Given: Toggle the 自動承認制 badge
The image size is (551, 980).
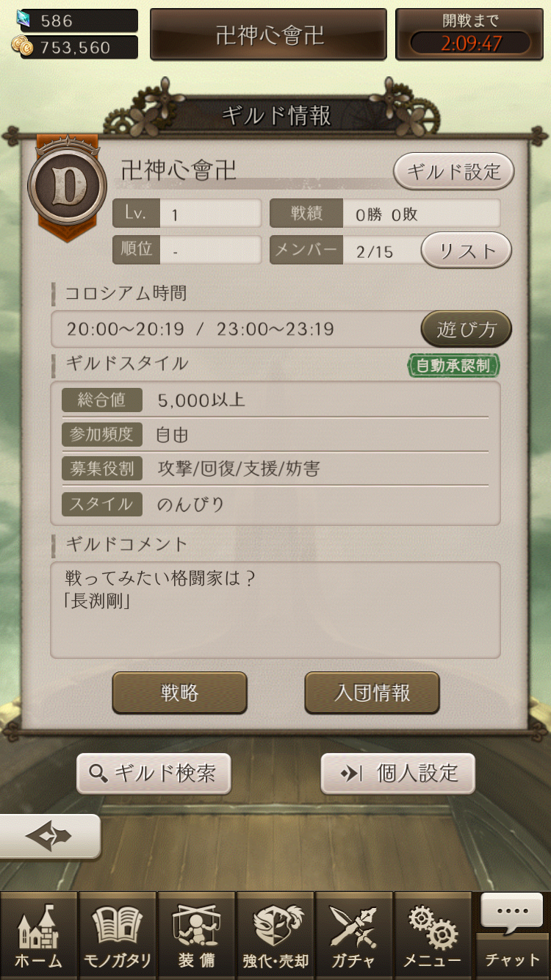Looking at the screenshot, I should (453, 366).
